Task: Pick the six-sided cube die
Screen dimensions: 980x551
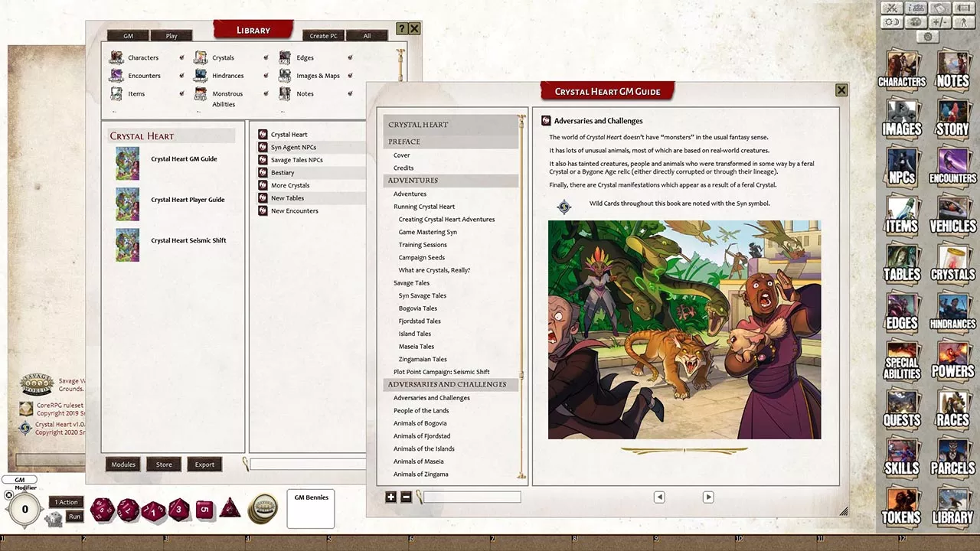Action: point(204,509)
